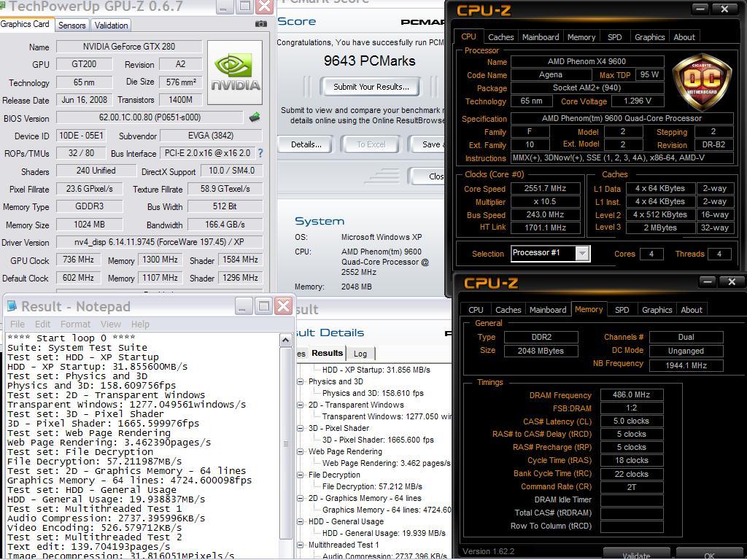Image resolution: width=747 pixels, height=560 pixels.
Task: Switch to the Sensors tab in GPU-Z
Action: pos(72,26)
